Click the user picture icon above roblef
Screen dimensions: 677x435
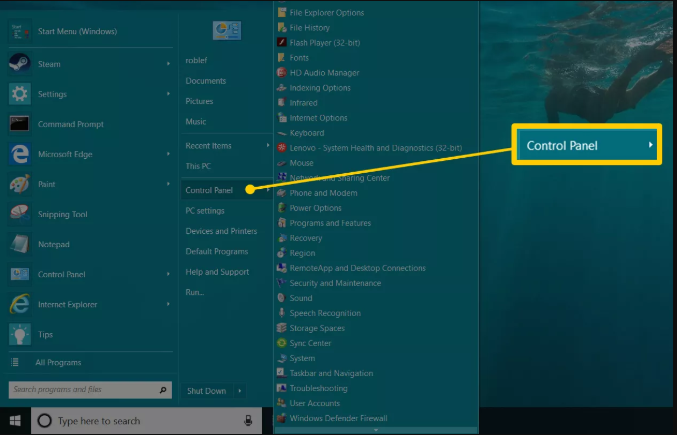click(227, 30)
